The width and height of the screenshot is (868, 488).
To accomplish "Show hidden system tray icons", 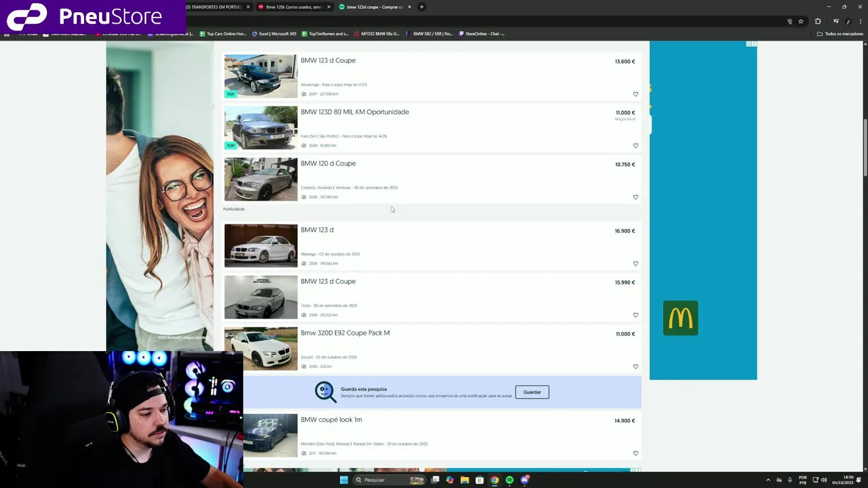I will click(768, 480).
